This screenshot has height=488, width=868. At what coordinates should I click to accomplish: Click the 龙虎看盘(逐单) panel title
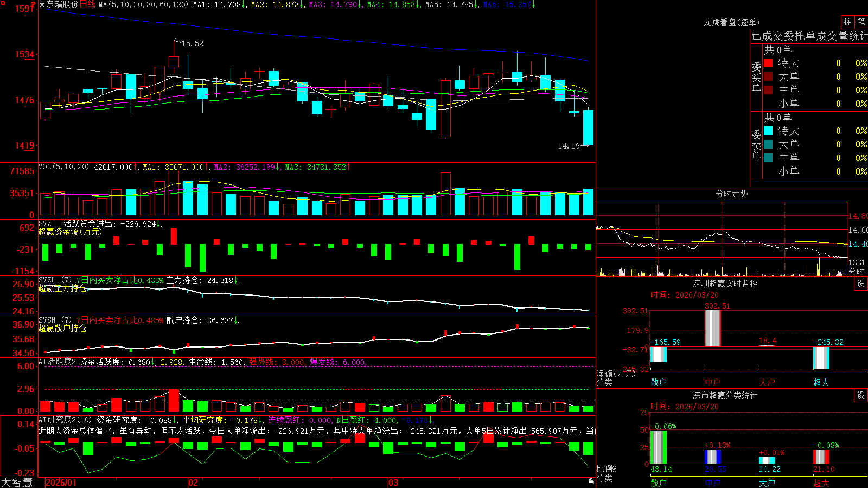tap(731, 22)
